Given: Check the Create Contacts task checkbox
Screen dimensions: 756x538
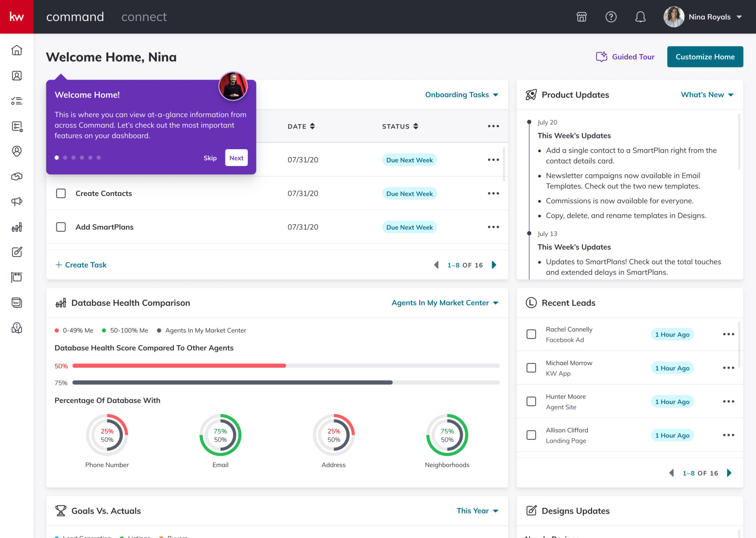Looking at the screenshot, I should pos(61,193).
